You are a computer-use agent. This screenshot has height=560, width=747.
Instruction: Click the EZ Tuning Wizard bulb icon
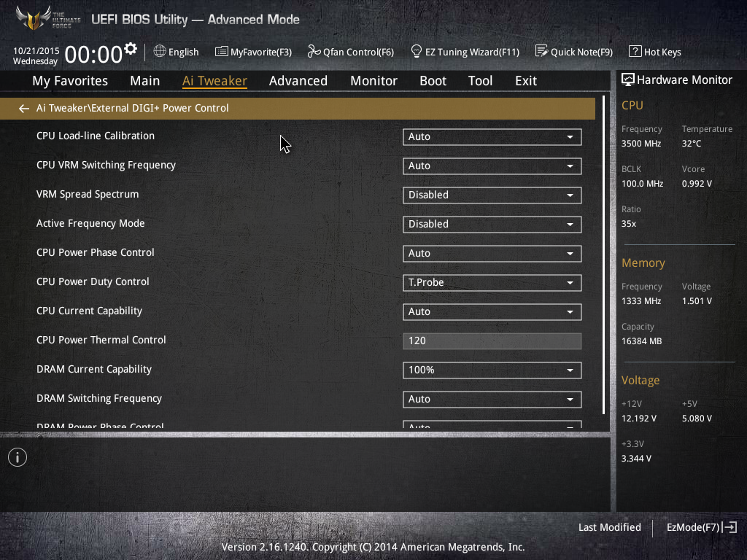416,51
